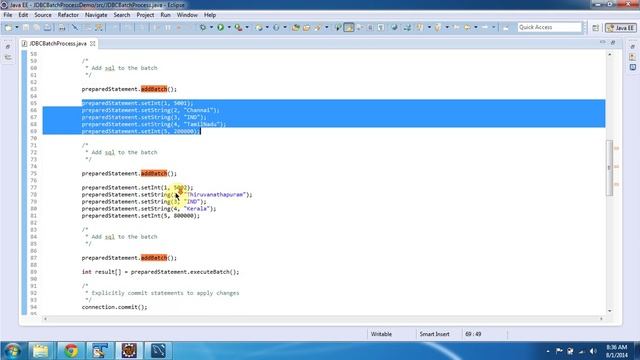Toggle Mark Occurrences highlighted button

coord(349,27)
